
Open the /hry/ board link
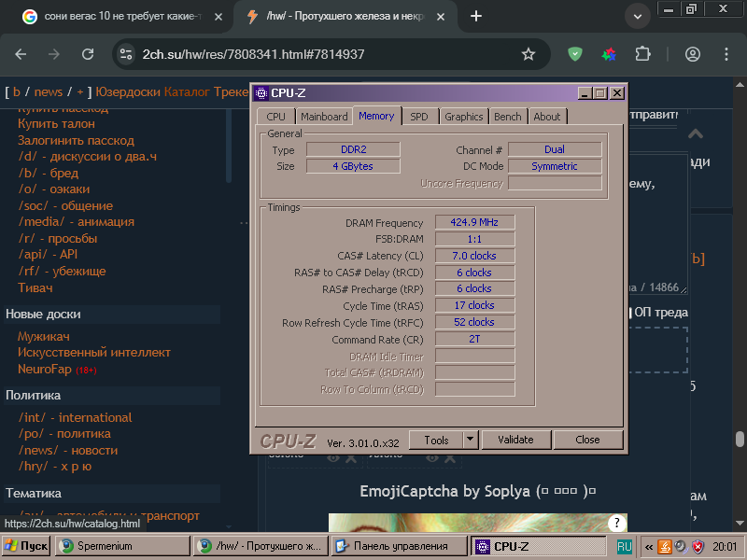tap(55, 467)
